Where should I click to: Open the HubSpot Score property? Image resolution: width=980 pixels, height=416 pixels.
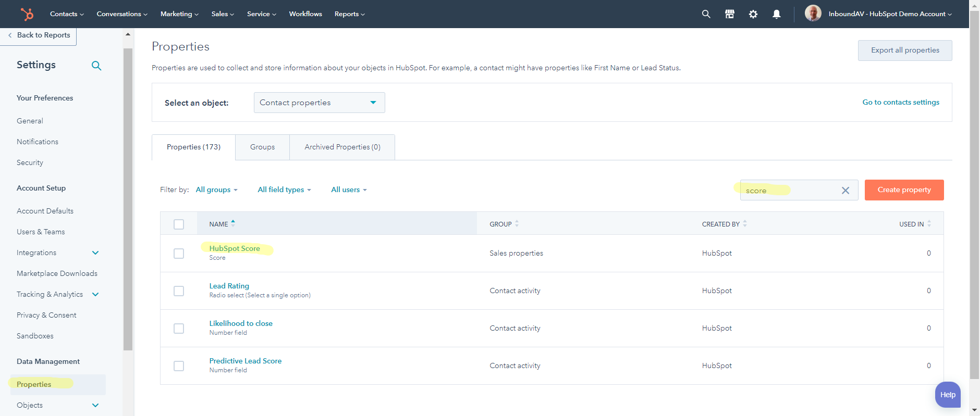pyautogui.click(x=235, y=249)
